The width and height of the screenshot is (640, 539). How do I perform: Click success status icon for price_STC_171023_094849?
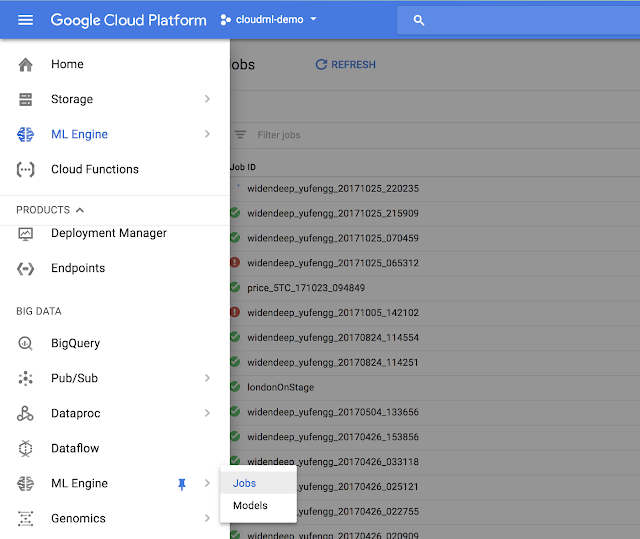[x=235, y=287]
